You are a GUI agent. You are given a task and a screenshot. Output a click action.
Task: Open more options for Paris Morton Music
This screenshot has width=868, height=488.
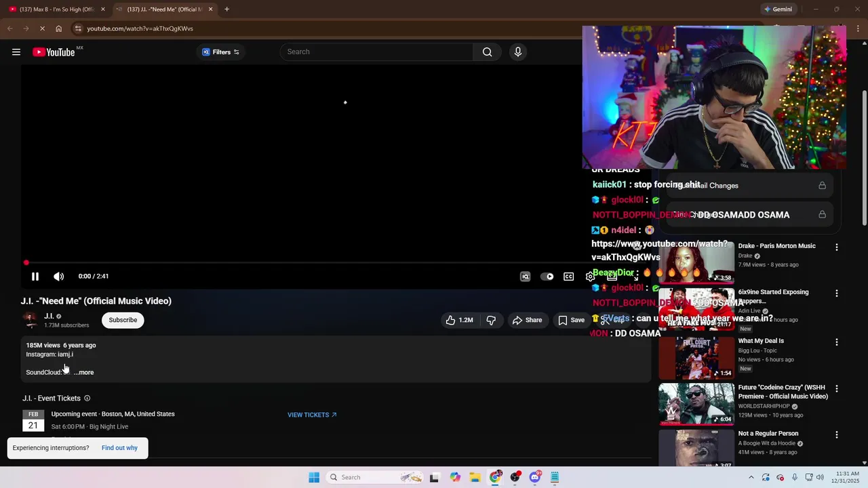(x=836, y=247)
